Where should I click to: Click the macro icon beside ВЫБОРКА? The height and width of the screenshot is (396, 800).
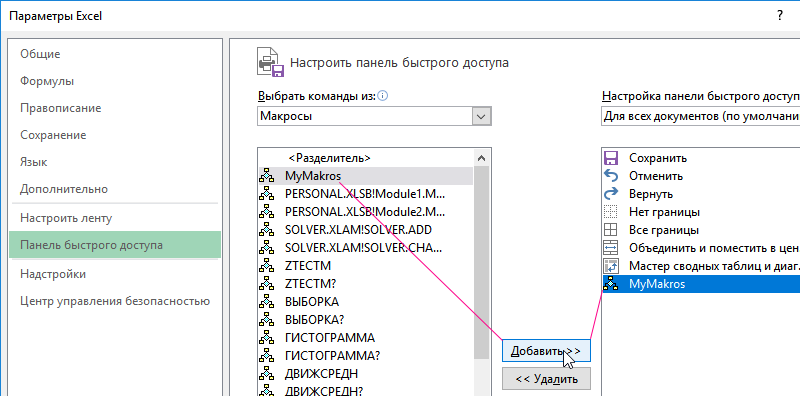click(266, 301)
